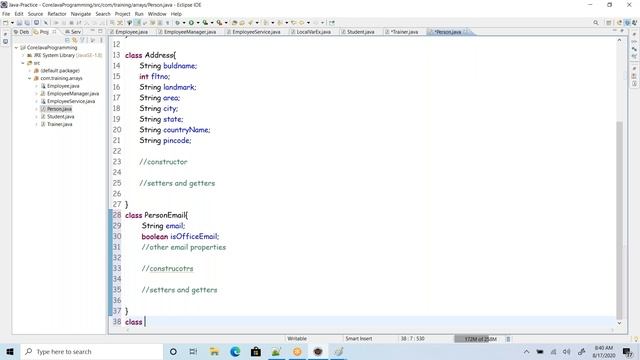Image resolution: width=640 pixels, height=360 pixels.
Task: Click the Windows Start button
Action: [10, 351]
